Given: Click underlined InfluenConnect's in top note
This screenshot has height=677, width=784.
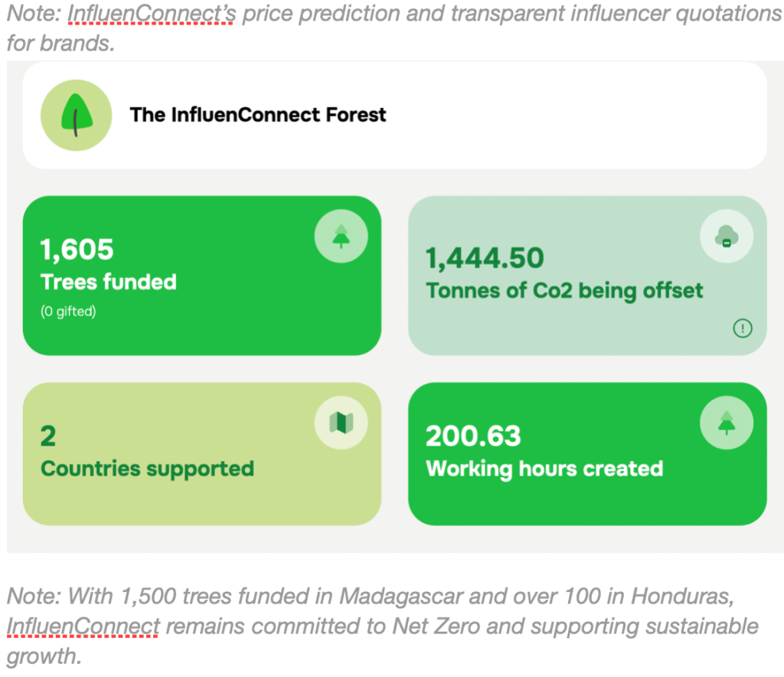Looking at the screenshot, I should click(x=152, y=14).
